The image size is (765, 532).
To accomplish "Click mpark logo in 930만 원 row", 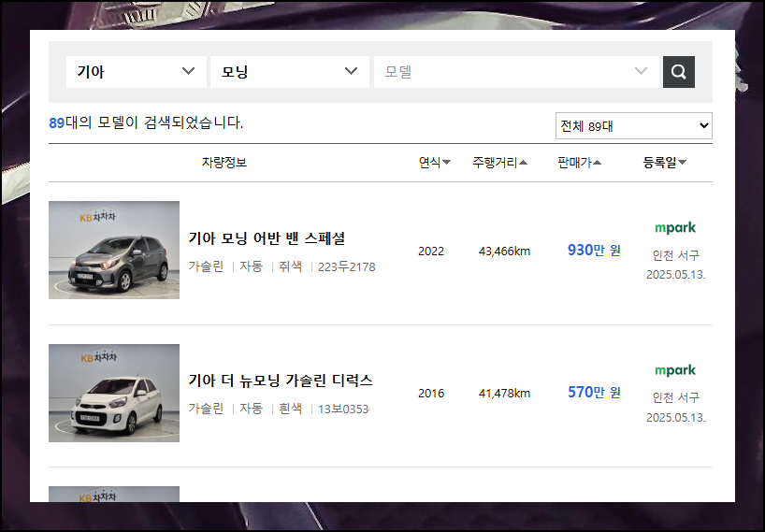I will pos(675,228).
